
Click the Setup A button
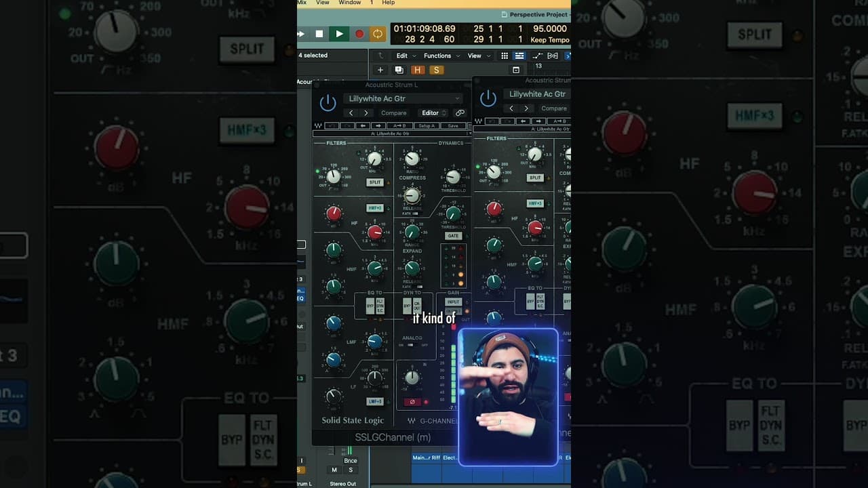[x=427, y=126]
